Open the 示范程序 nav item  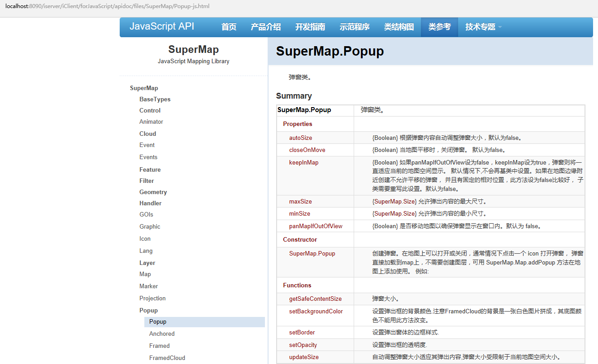(355, 27)
